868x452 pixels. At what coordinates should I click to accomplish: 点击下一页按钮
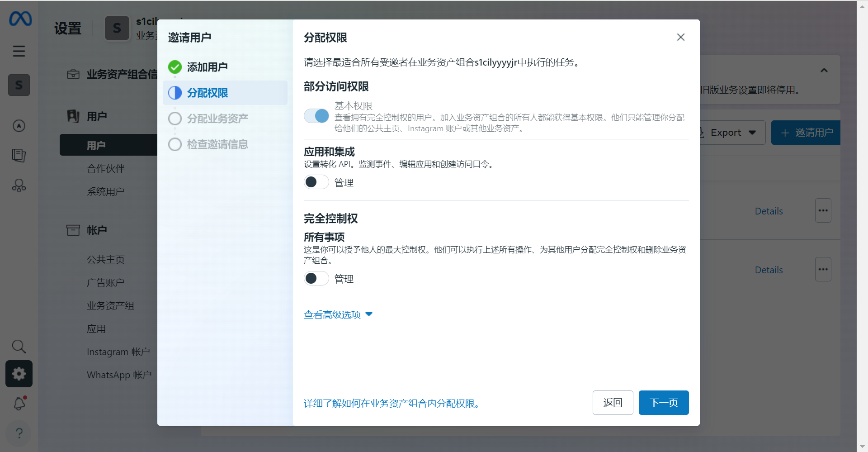point(663,402)
